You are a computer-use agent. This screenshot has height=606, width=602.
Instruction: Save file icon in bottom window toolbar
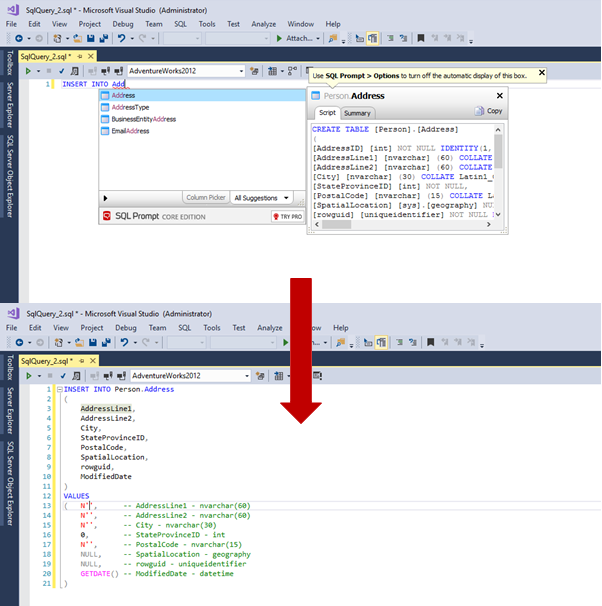pos(93,342)
